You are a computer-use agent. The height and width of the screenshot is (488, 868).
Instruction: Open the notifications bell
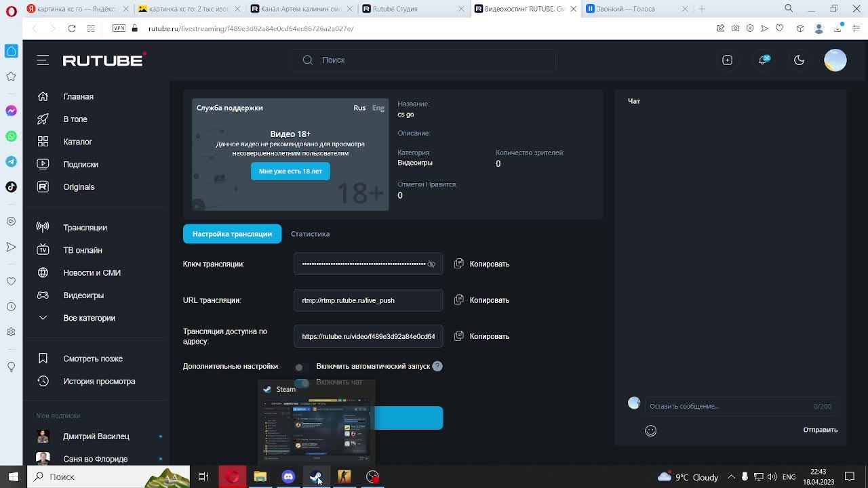point(764,60)
